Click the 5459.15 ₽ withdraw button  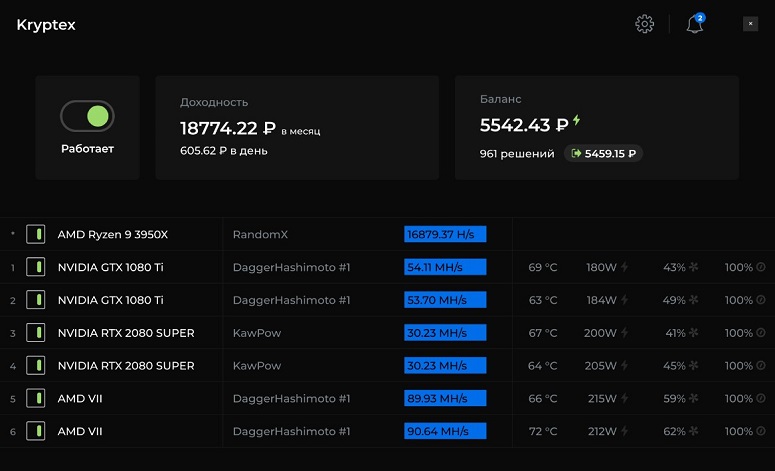point(603,154)
